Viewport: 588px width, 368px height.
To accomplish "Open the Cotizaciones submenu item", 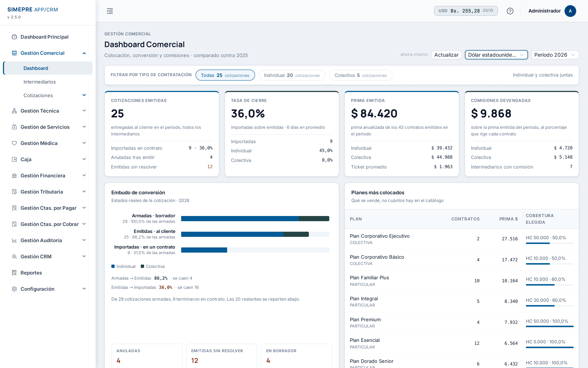I will click(x=48, y=95).
